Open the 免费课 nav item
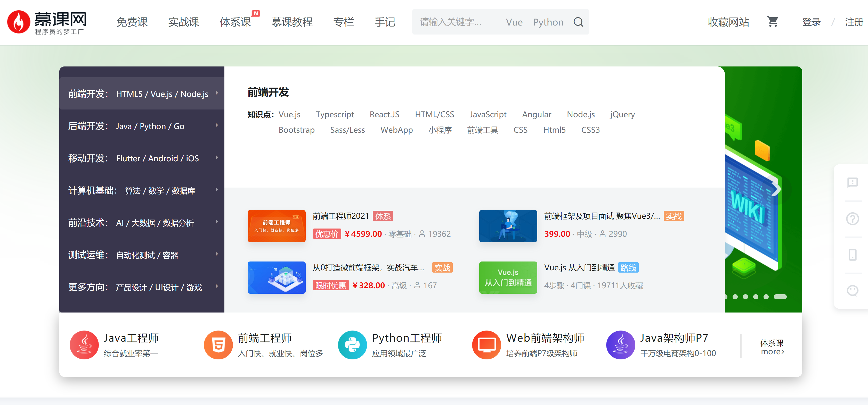The image size is (868, 405). coord(132,22)
